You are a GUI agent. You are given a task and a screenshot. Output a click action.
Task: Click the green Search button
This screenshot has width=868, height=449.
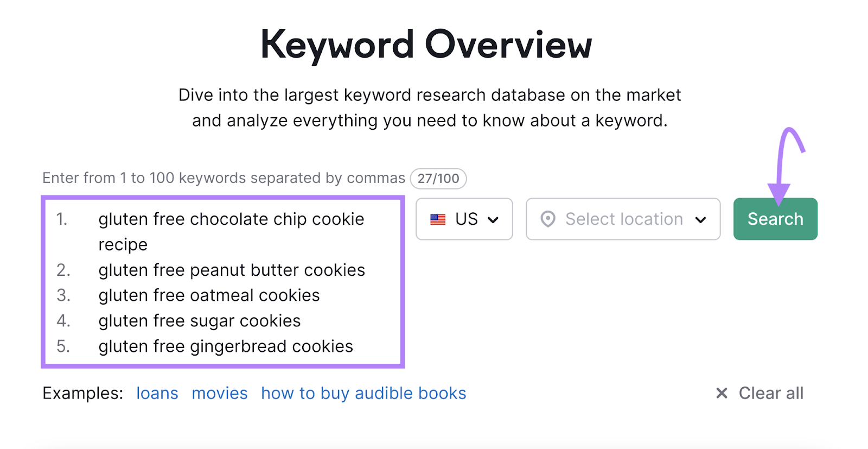[x=775, y=219]
